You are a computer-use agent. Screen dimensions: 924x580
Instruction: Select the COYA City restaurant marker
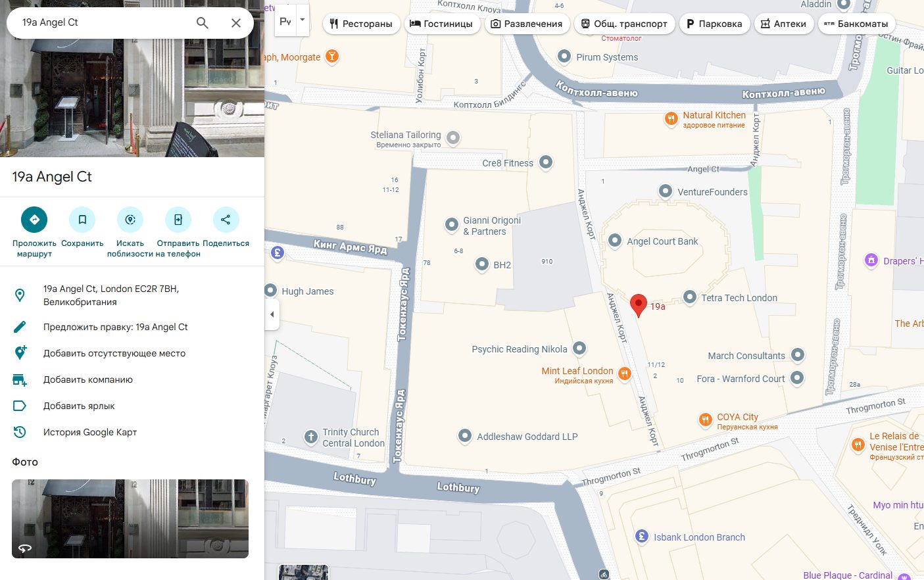[x=705, y=420]
